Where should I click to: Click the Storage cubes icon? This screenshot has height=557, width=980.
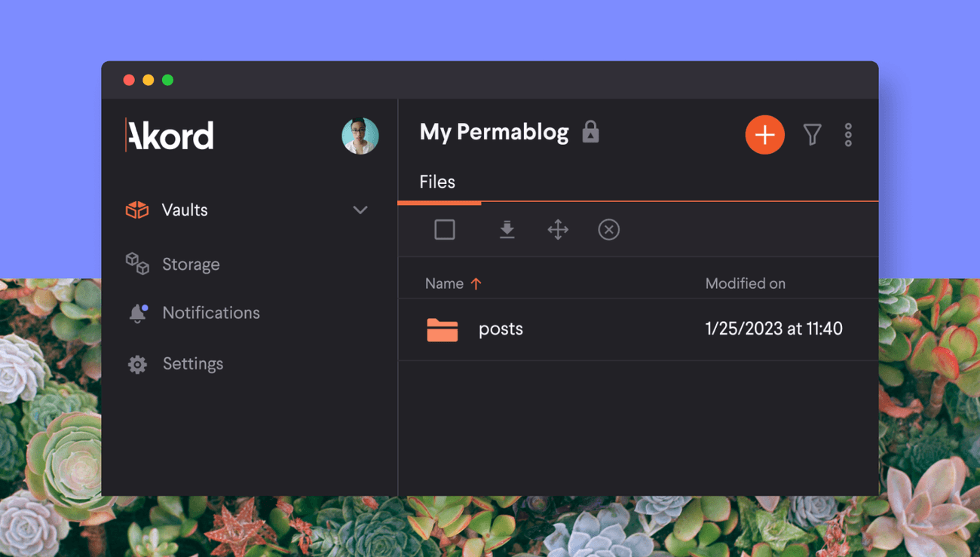[x=137, y=264]
